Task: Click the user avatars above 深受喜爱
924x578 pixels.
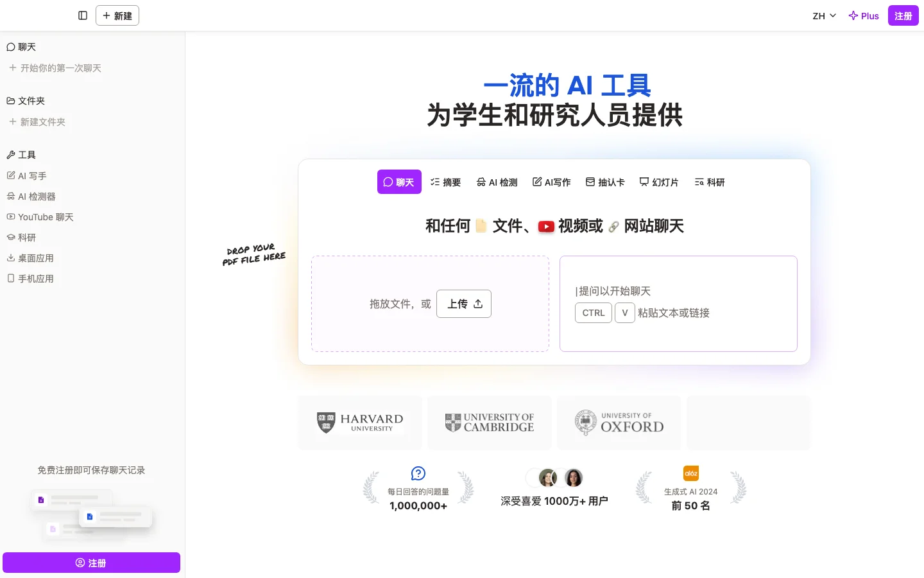Action: click(x=554, y=478)
